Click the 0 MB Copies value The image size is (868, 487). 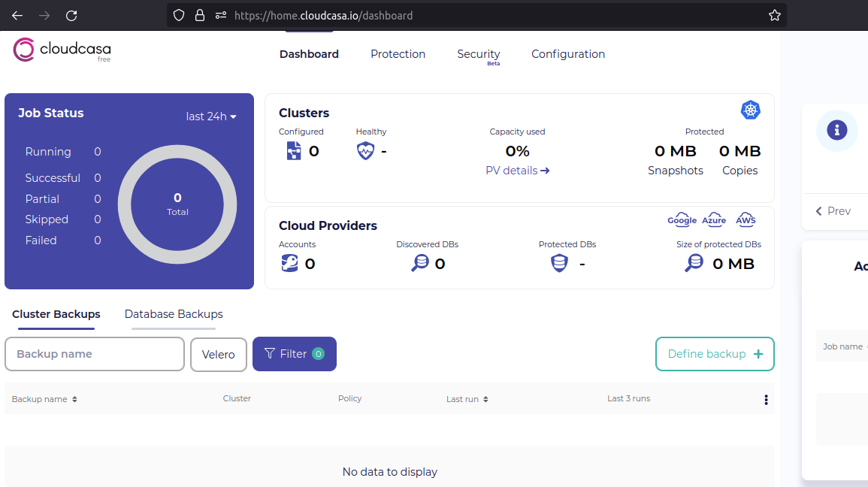739,151
